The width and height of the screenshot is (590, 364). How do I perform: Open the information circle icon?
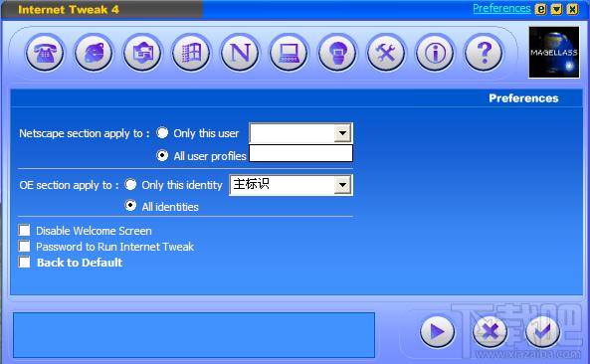(x=435, y=53)
